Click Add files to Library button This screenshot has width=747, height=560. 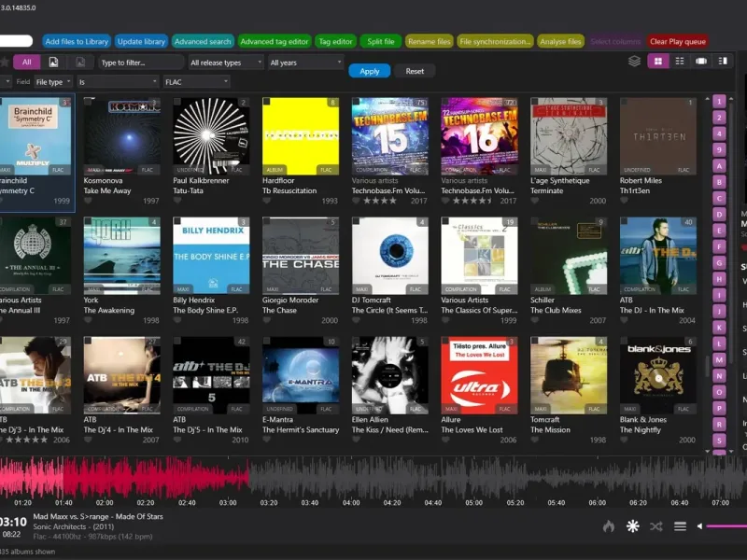coord(77,41)
